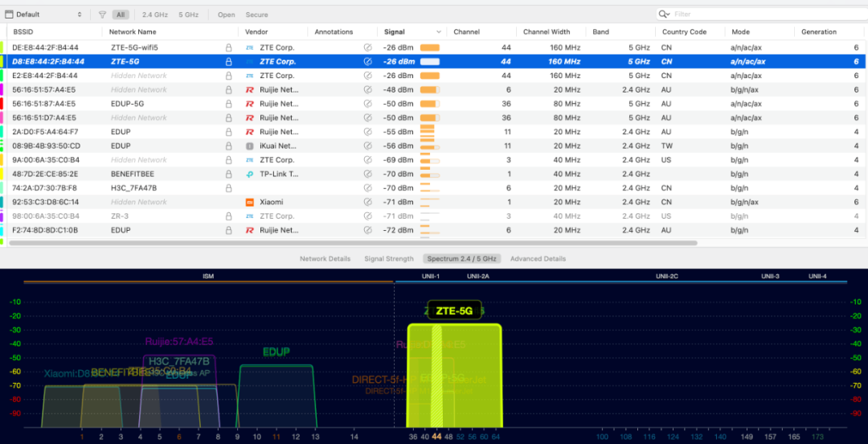This screenshot has height=444, width=868.
Task: Show All networks filter button
Action: [x=120, y=14]
